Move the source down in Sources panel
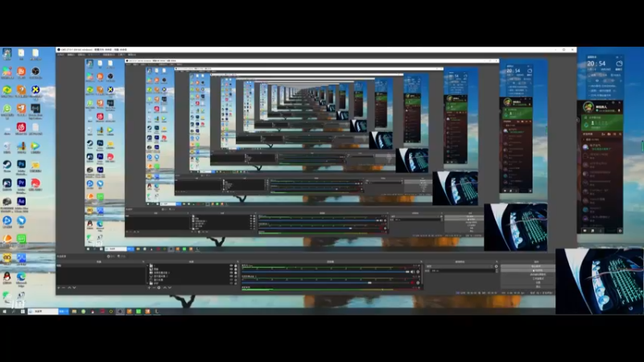Viewport: 644px width, 362px height. (170, 288)
